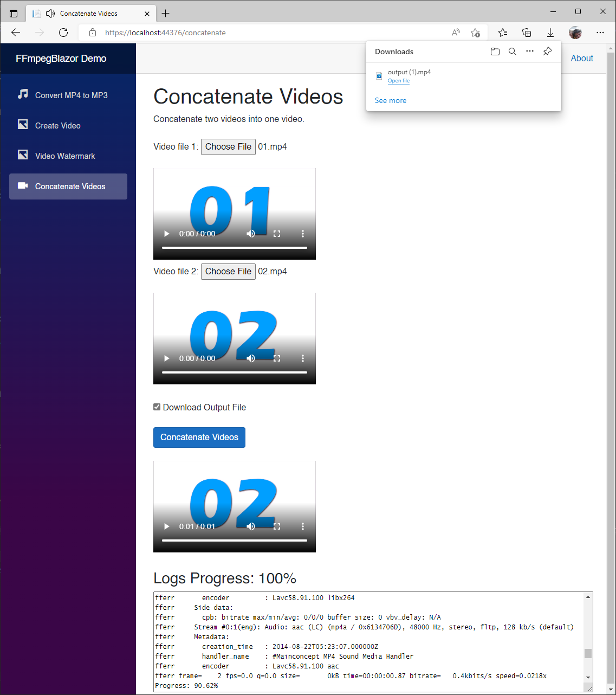
Task: Open more options in Downloads popup
Action: tap(530, 52)
